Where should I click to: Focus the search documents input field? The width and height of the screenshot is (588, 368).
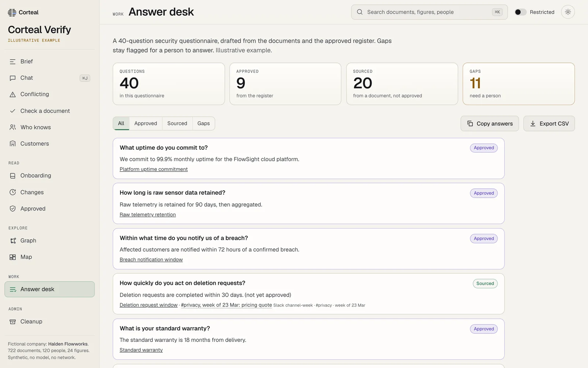pyautogui.click(x=429, y=12)
